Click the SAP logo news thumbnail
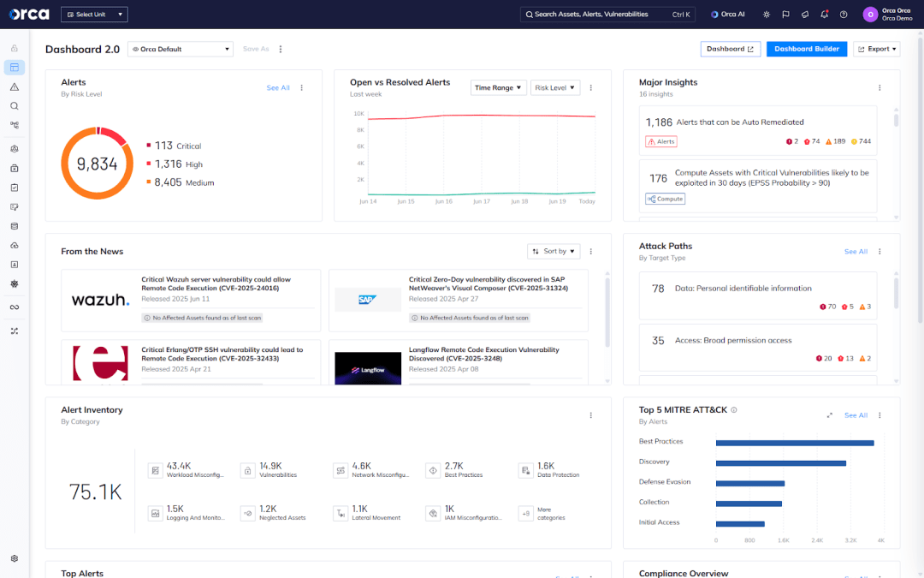 (x=368, y=300)
